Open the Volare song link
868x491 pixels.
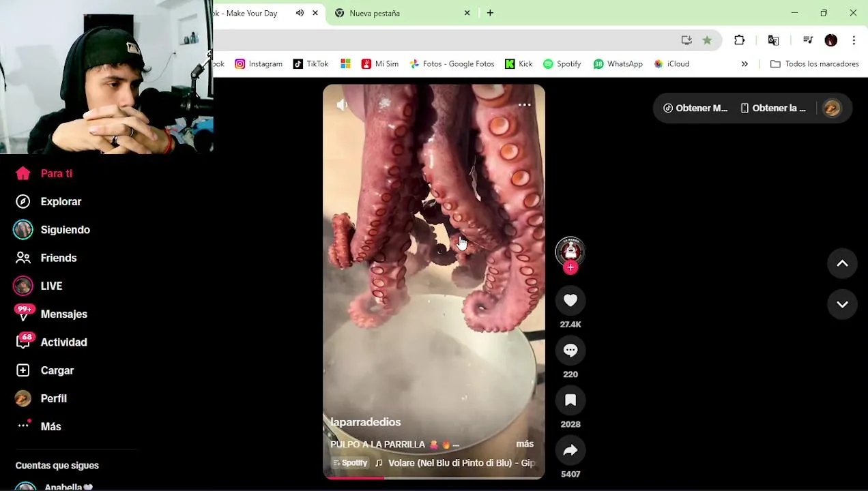click(x=461, y=463)
